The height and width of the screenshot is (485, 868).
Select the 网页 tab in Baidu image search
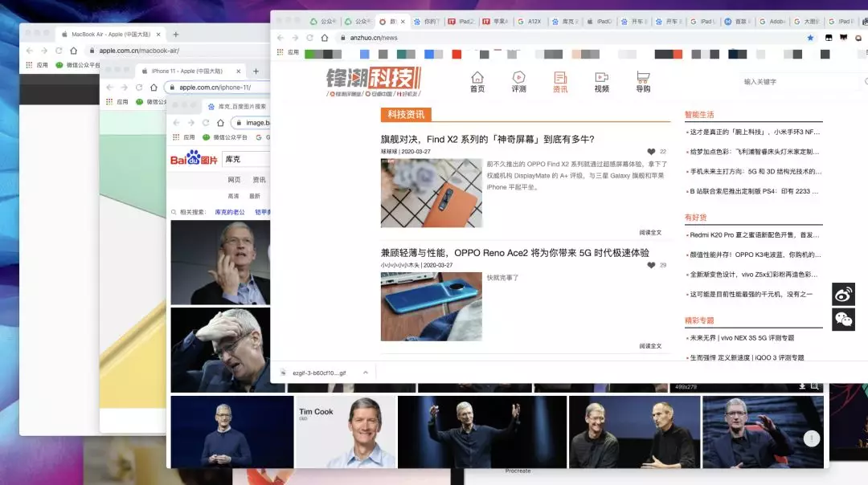point(234,180)
